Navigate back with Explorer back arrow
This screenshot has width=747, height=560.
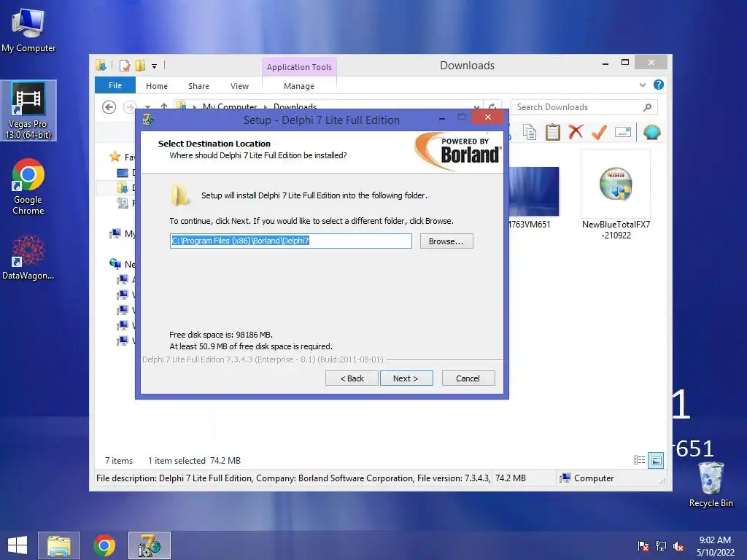point(109,107)
